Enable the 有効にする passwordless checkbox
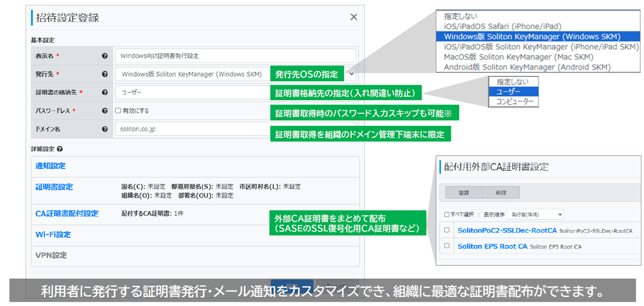 click(118, 110)
